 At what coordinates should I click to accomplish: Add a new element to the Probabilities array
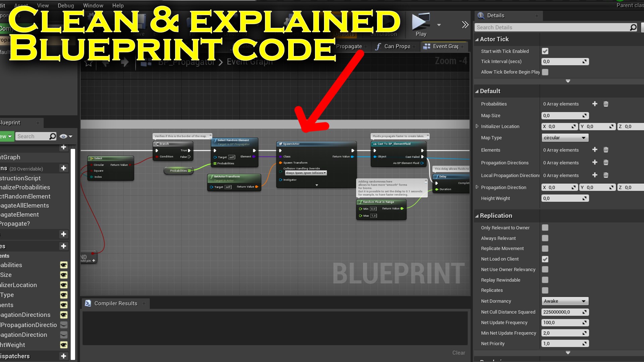[595, 104]
